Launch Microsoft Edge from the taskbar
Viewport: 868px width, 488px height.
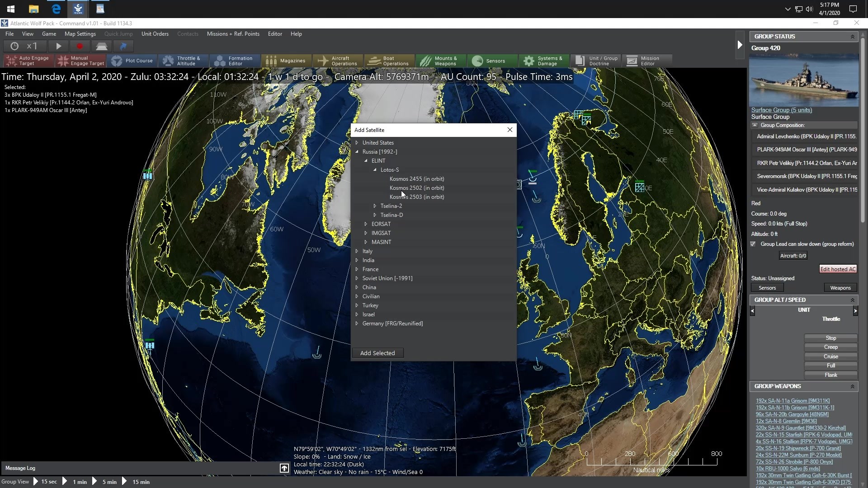pos(56,9)
